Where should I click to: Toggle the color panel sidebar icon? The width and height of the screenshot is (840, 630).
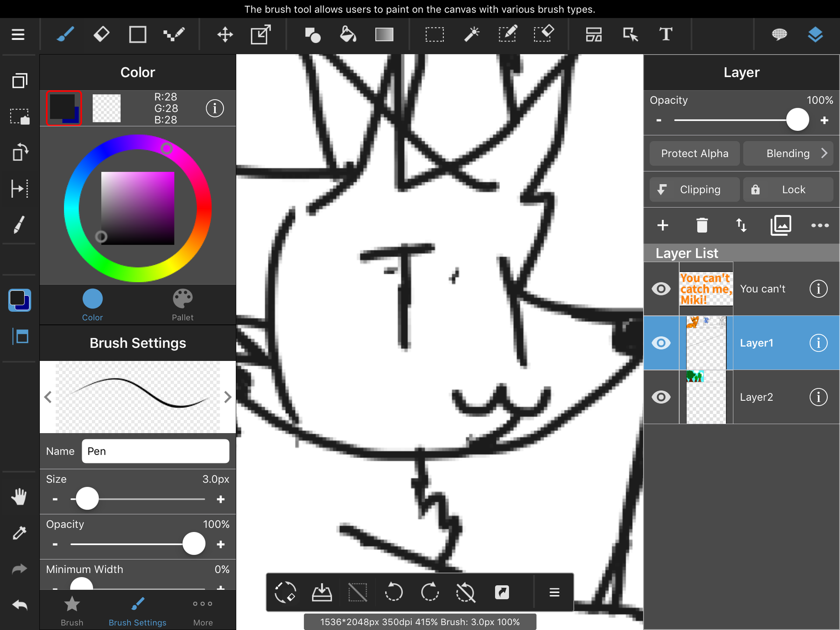coord(19,300)
